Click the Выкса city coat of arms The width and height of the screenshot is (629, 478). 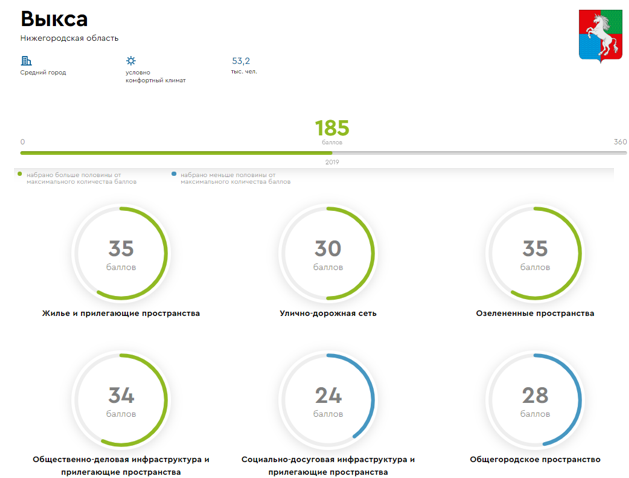click(600, 36)
